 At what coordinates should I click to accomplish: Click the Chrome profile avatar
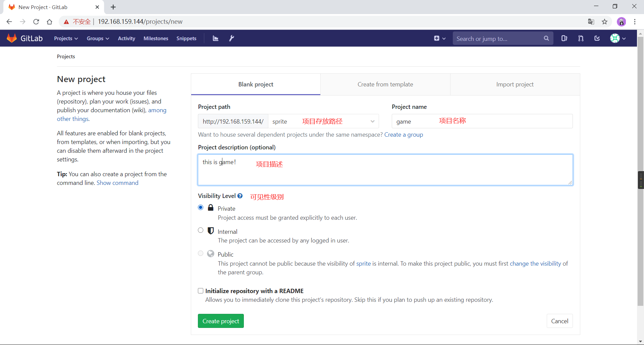(x=621, y=22)
